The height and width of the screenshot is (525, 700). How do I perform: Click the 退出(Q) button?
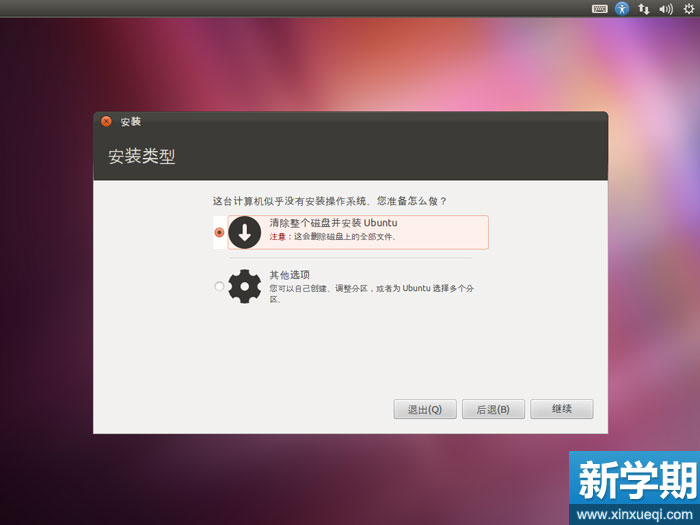tap(425, 409)
